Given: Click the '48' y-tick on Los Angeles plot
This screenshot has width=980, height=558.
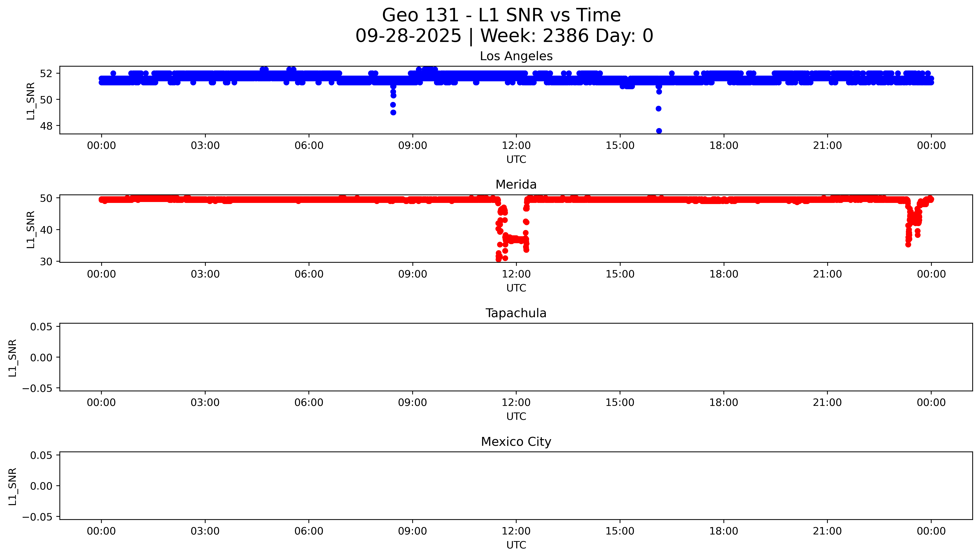Looking at the screenshot, I should [46, 126].
